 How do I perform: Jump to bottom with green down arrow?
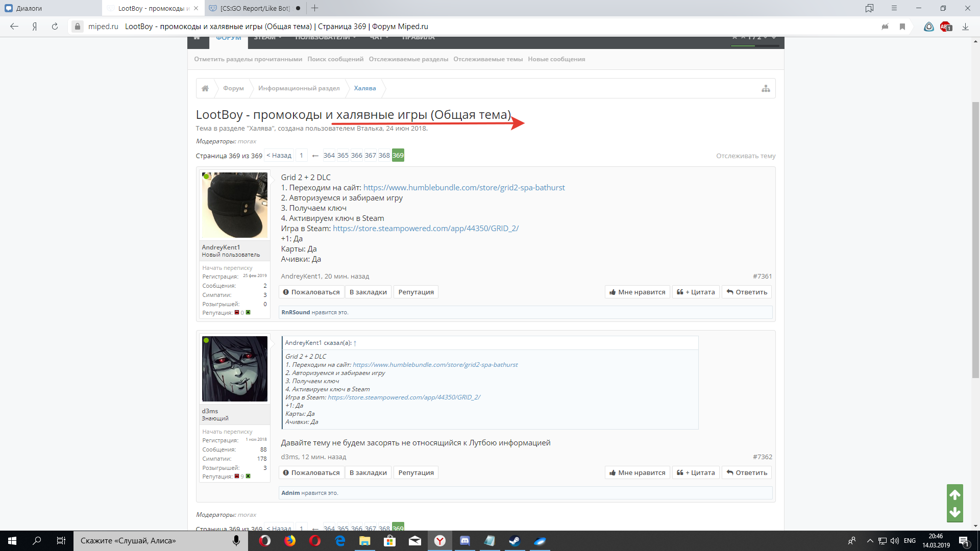pyautogui.click(x=955, y=513)
